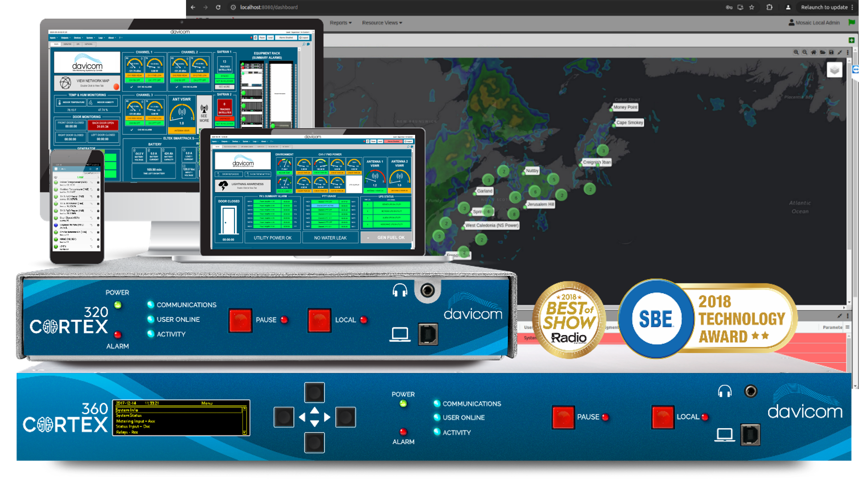This screenshot has height=484, width=868.
Task: Open Resource Views dropdown menu
Action: coord(382,23)
